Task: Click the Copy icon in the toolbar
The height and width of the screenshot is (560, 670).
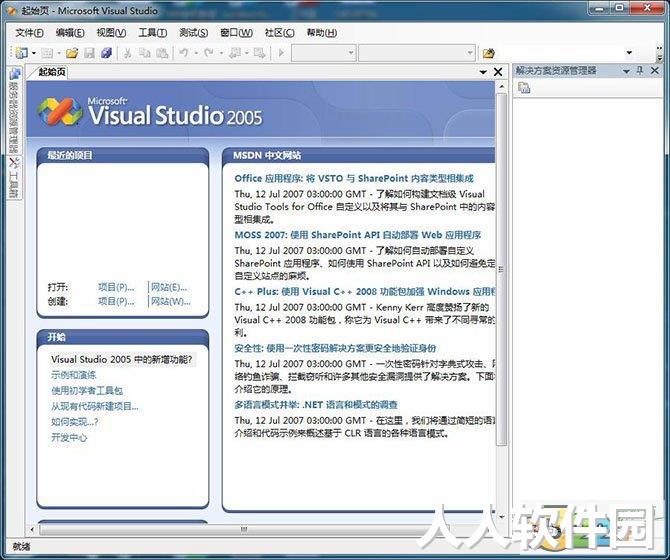Action: click(x=145, y=53)
